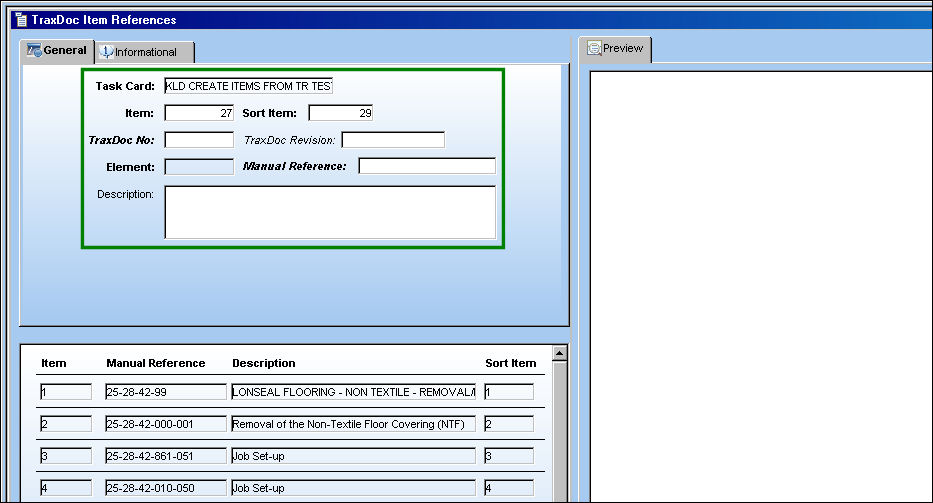Focus the TraxDoc Revision input field
The height and width of the screenshot is (503, 933).
click(393, 140)
